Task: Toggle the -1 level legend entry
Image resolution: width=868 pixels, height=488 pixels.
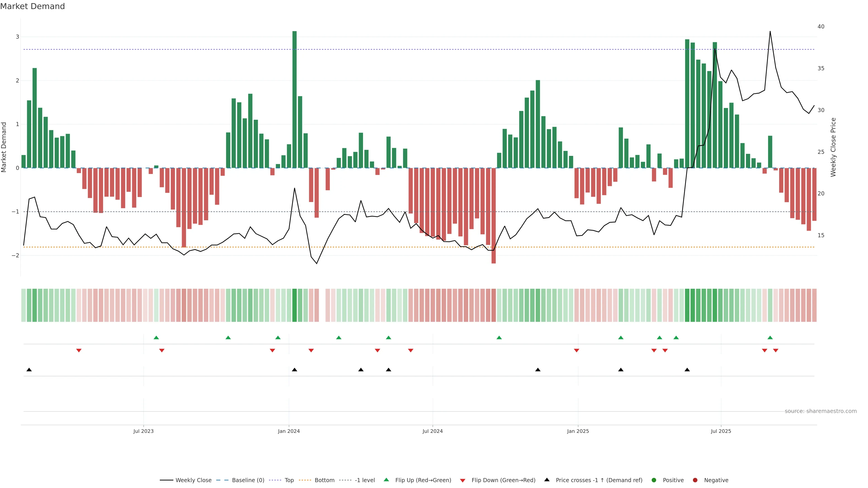Action: tap(365, 480)
